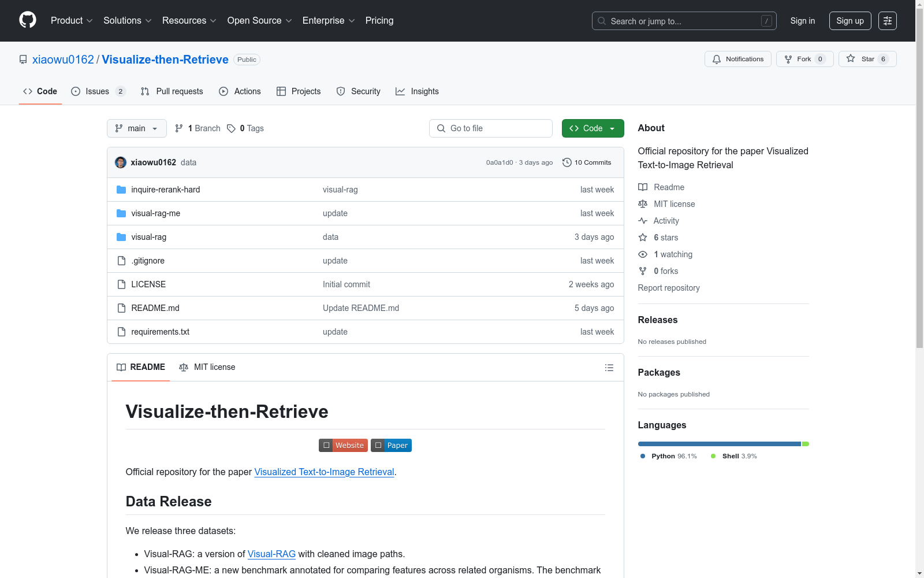924x578 pixels.
Task: Open the Visual-RAG dataset link
Action: click(271, 554)
